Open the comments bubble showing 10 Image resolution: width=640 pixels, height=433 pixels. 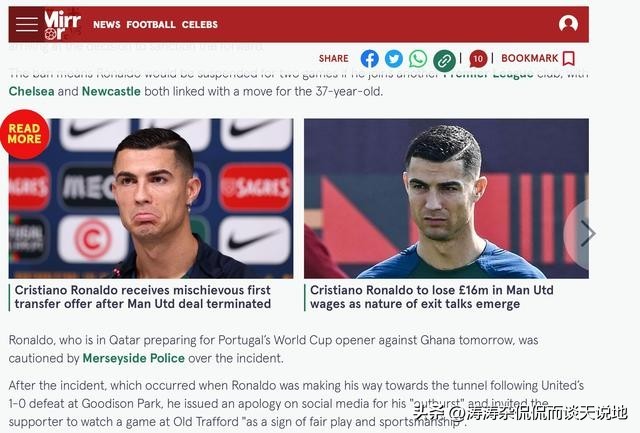click(478, 59)
